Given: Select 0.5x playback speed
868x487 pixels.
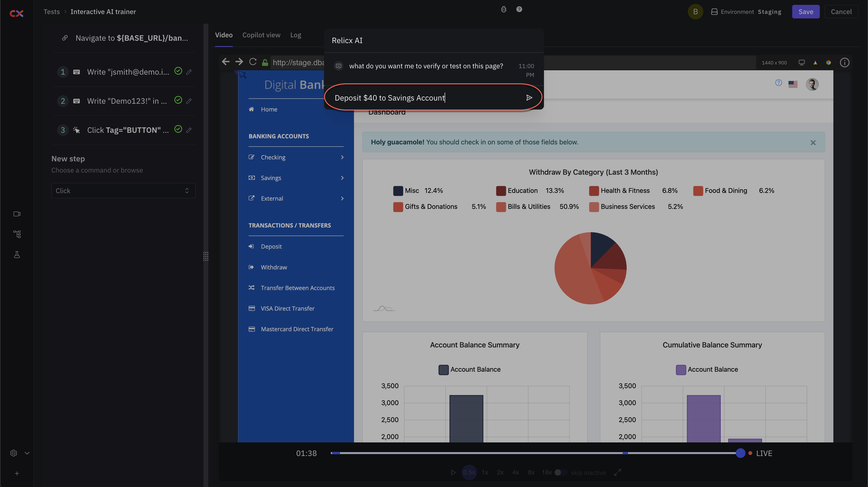Looking at the screenshot, I should 469,472.
